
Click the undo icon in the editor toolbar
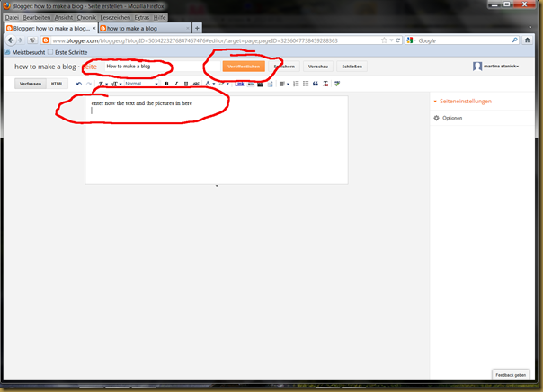79,84
